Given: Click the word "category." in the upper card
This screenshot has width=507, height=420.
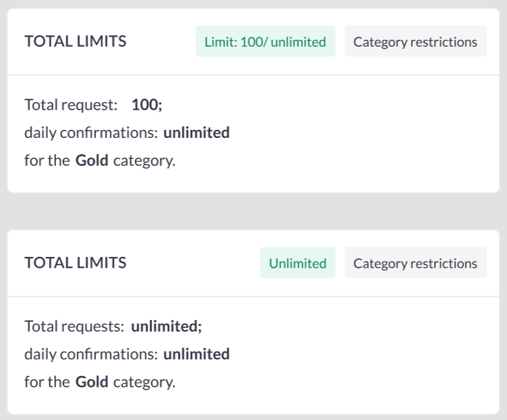Looking at the screenshot, I should (x=144, y=161).
